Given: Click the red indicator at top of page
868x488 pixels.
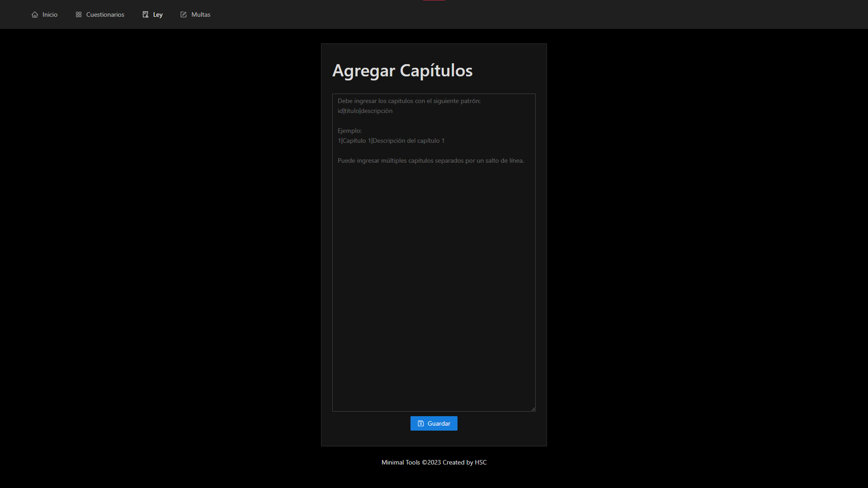Looking at the screenshot, I should [x=433, y=1].
